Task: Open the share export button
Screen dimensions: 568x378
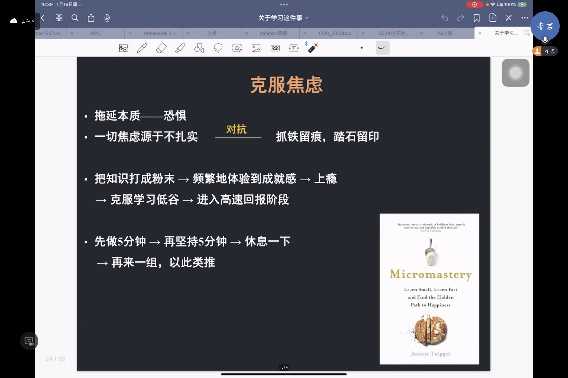Action: (x=91, y=18)
